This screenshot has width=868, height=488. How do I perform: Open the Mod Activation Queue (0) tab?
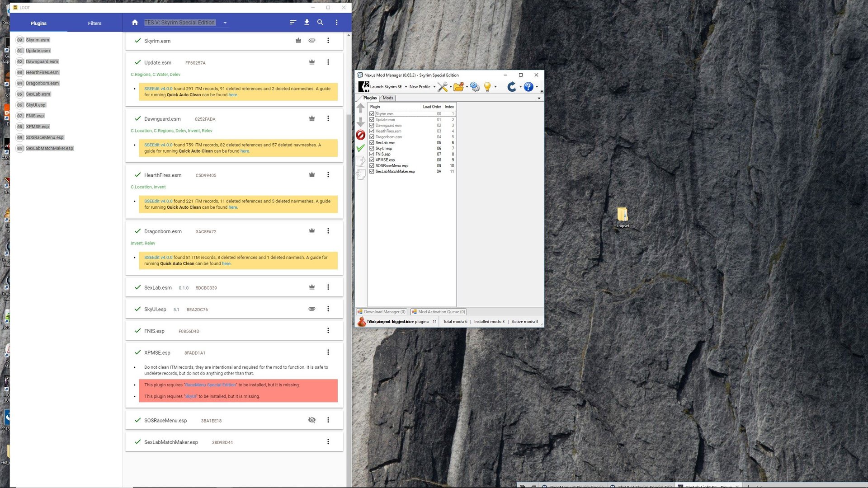(x=439, y=312)
